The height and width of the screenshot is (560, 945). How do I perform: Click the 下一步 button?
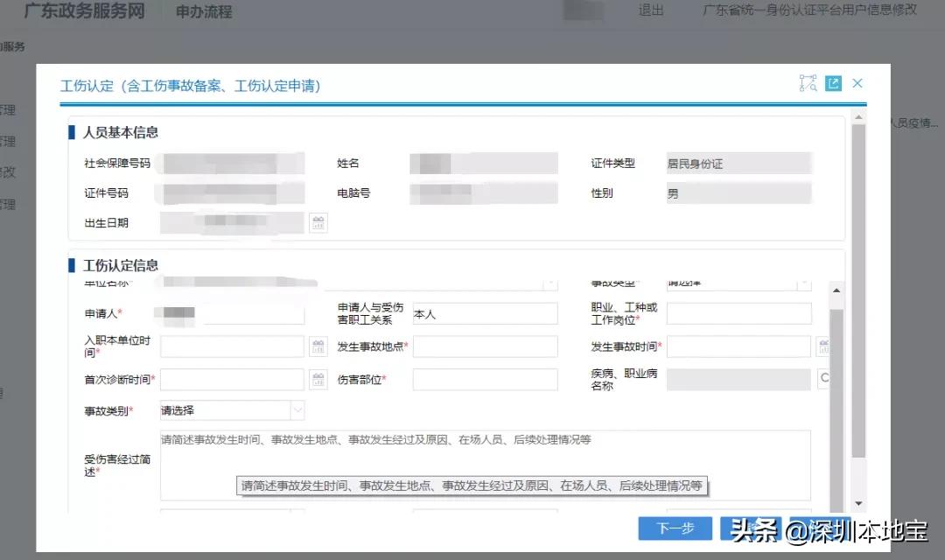point(675,528)
